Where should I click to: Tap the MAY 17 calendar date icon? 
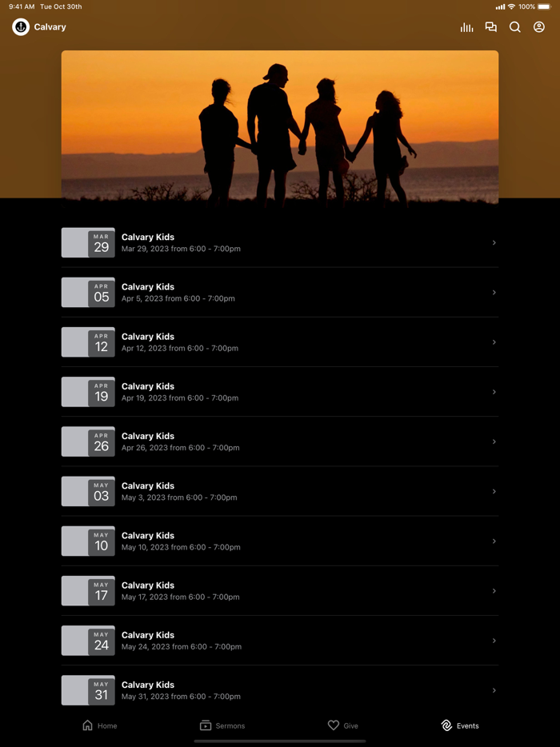coord(88,591)
